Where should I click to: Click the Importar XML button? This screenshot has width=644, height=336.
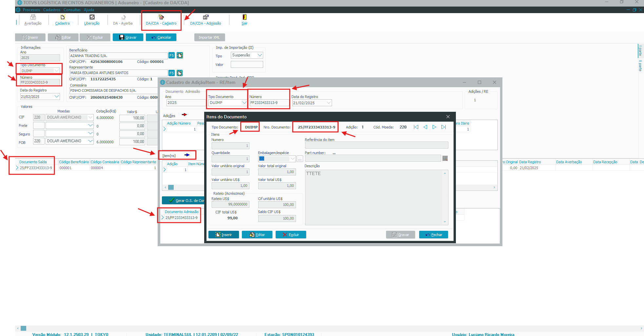(209, 37)
